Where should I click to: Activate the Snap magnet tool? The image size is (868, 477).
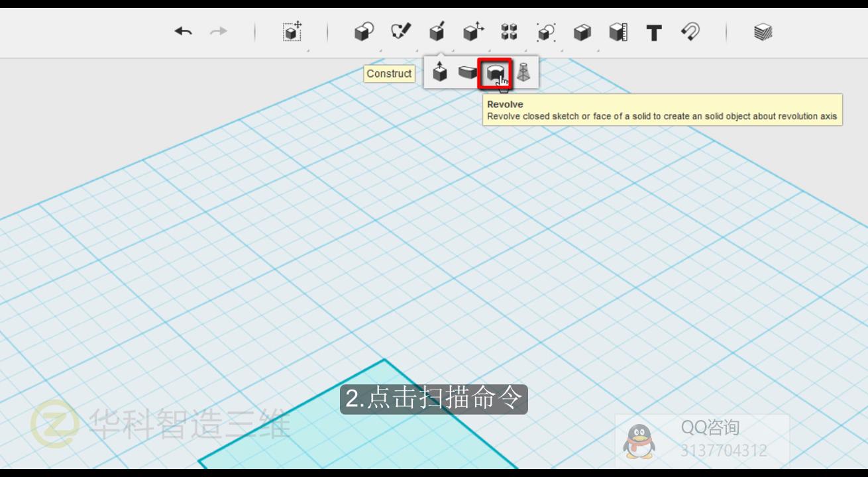[x=690, y=32]
